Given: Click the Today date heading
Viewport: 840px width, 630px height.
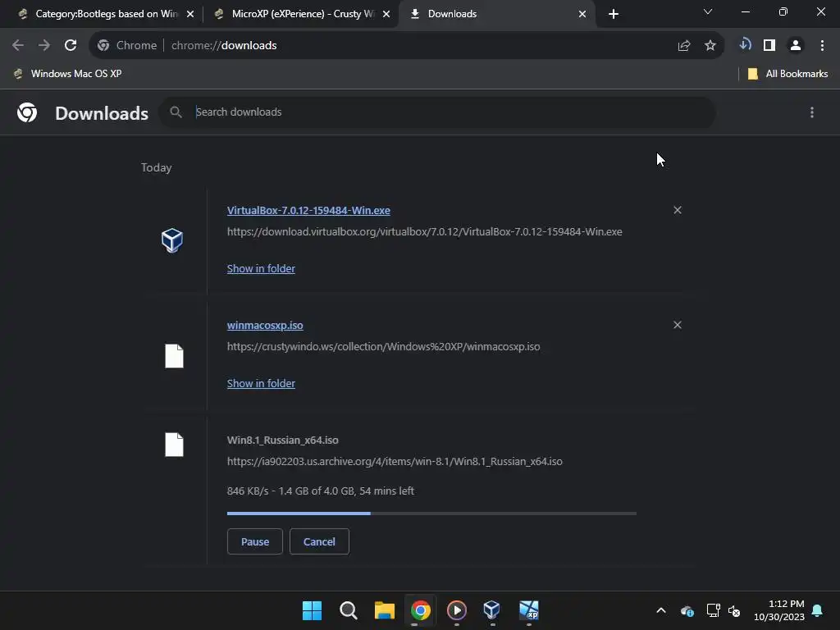Looking at the screenshot, I should tap(157, 167).
